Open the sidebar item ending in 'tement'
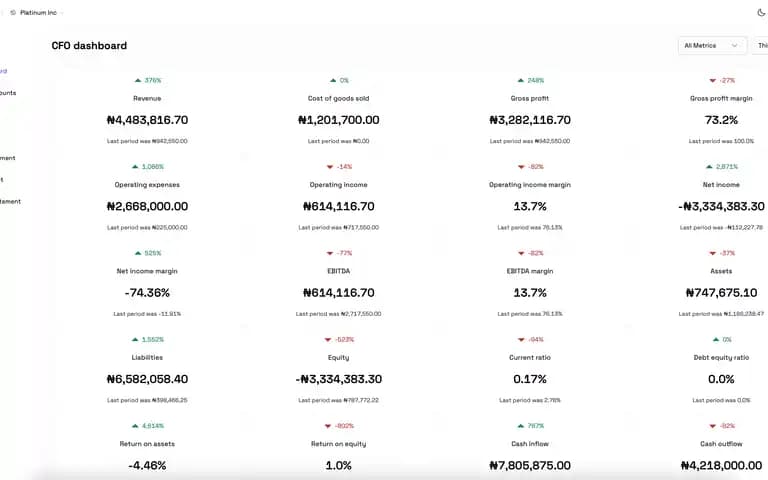The width and height of the screenshot is (768, 480). (x=10, y=201)
